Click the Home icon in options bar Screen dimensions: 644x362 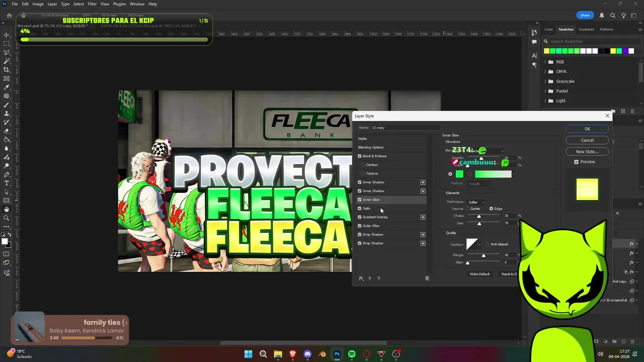click(9, 15)
